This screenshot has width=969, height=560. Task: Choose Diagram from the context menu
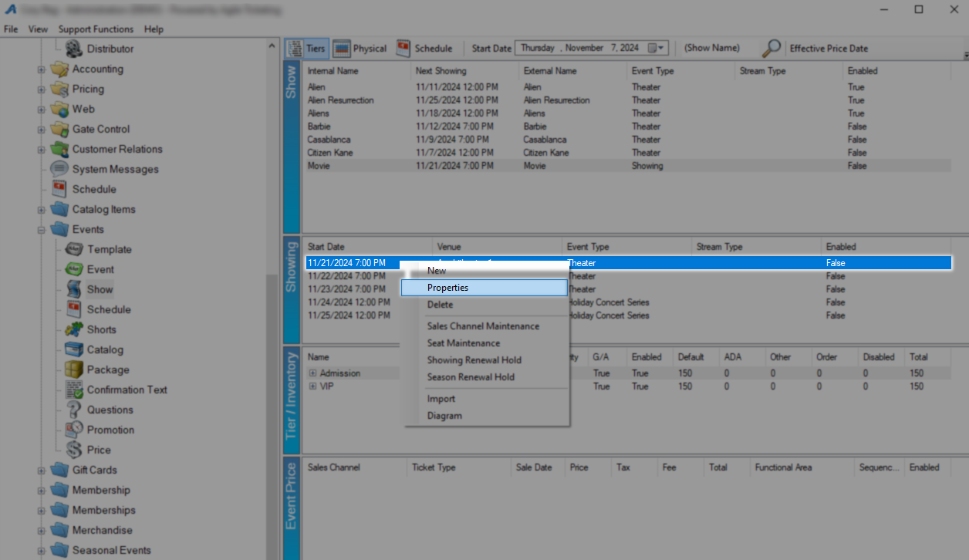(484, 416)
